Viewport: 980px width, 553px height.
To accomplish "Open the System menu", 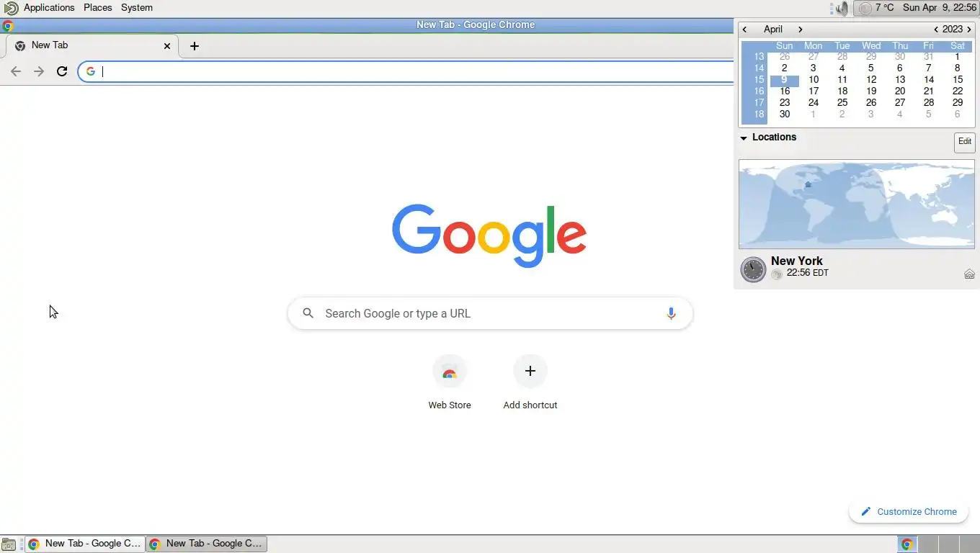I will [136, 7].
